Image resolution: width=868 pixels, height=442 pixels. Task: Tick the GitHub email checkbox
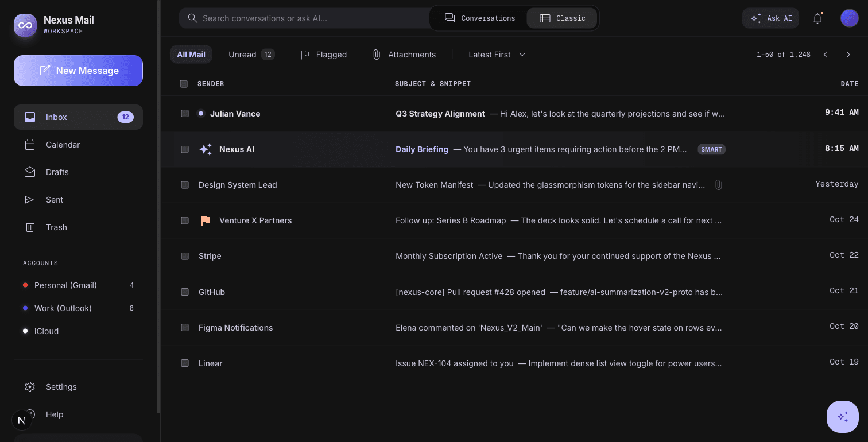[x=185, y=292]
